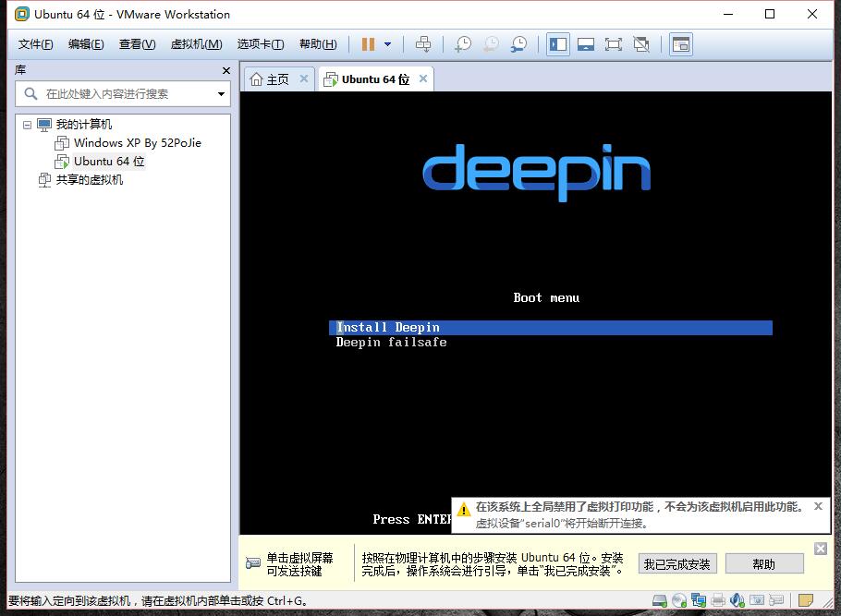Click the revert to snapshot toolbar icon
This screenshot has height=616, width=841.
click(491, 44)
